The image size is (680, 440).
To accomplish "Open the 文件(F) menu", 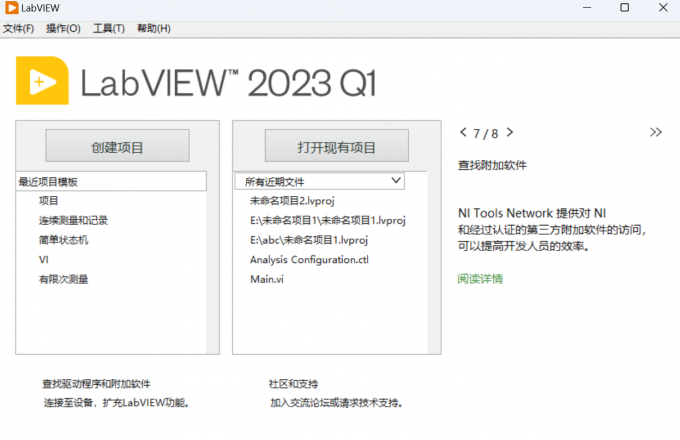I will (x=18, y=29).
